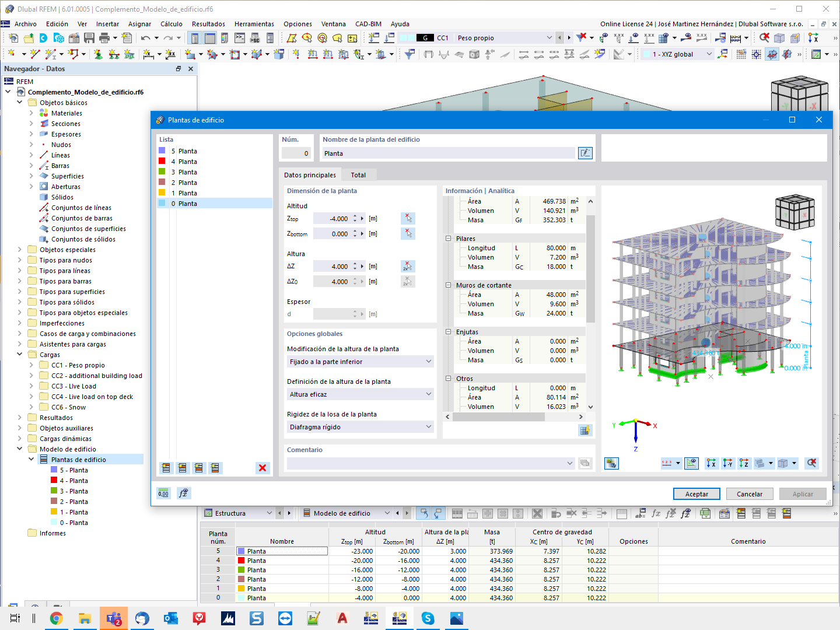The image size is (840, 630).
Task: Open Google Chrome from the taskbar
Action: tap(57, 618)
